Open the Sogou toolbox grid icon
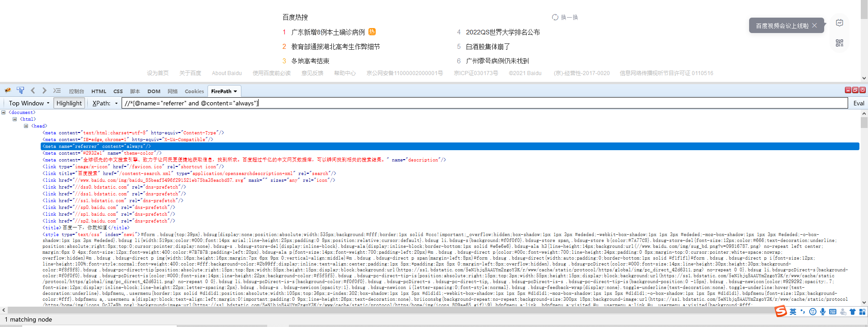This screenshot has height=327, width=868. 863,312
